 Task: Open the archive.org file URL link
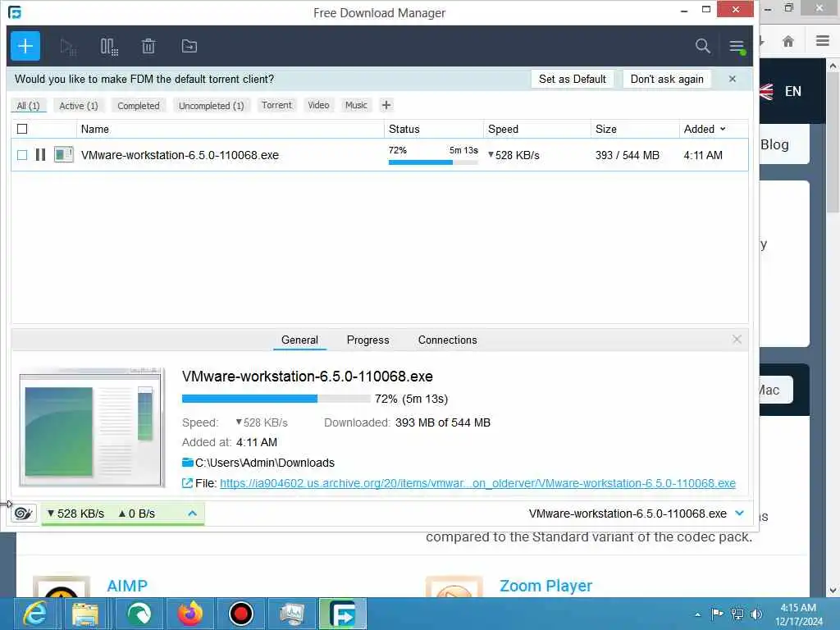pos(477,483)
